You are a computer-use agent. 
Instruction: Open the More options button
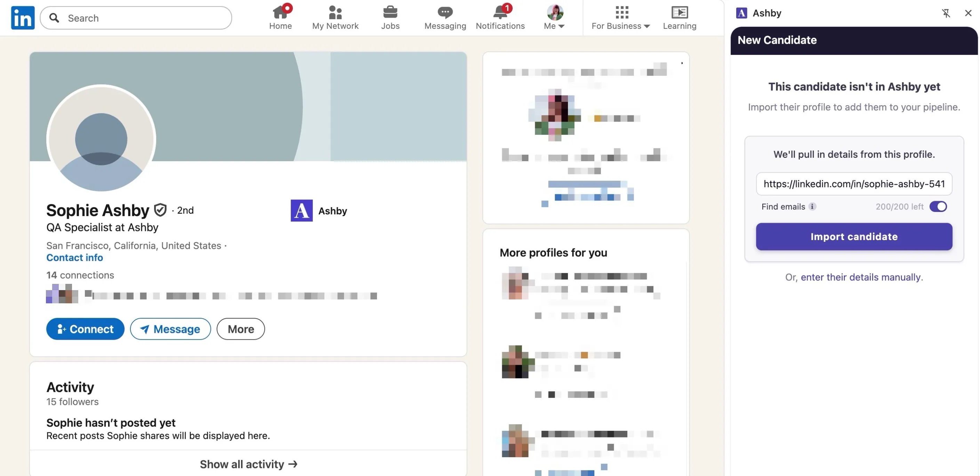point(240,329)
